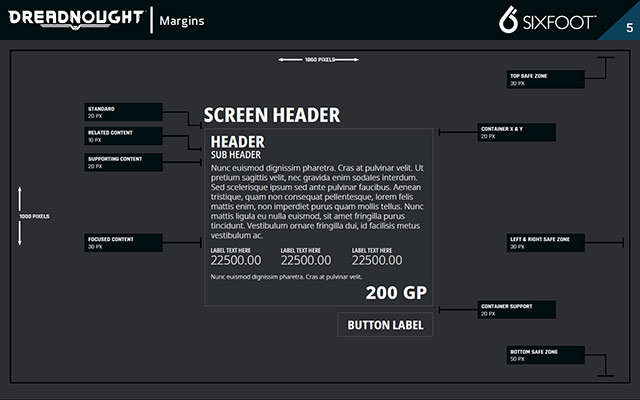
Task: Click the Dreadnought logo
Action: point(76,19)
